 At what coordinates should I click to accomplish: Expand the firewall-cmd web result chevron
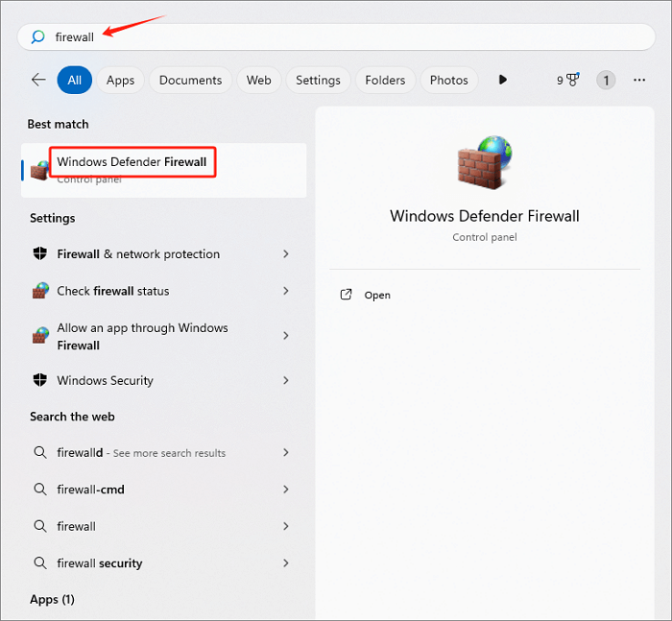286,490
